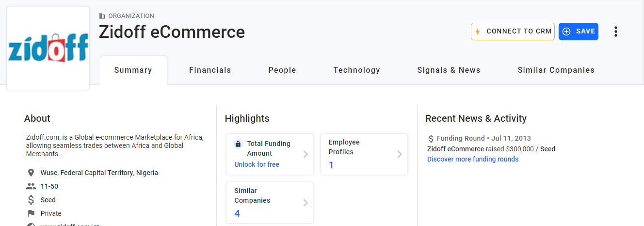644x226 pixels.
Task: Click the Wuse location link
Action: tap(48, 173)
